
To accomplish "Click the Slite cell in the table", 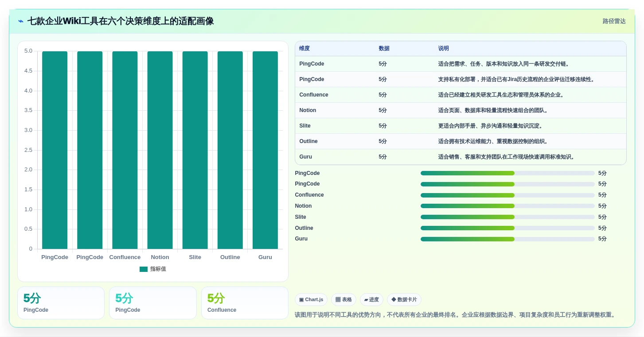I will (305, 126).
